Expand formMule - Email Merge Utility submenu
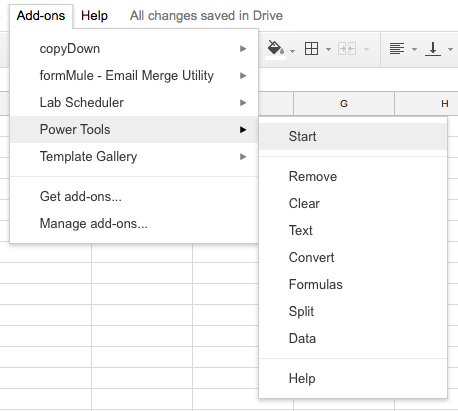458x411 pixels. click(134, 76)
